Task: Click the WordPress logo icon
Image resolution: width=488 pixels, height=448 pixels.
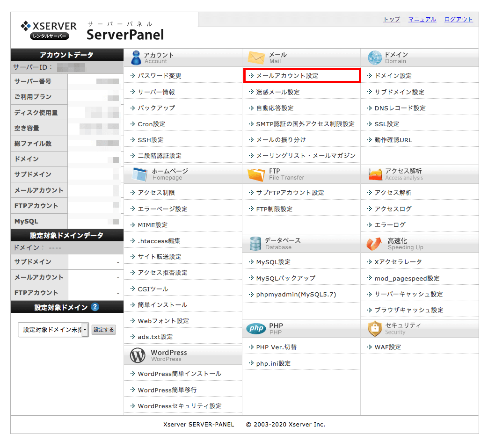Action: click(138, 355)
